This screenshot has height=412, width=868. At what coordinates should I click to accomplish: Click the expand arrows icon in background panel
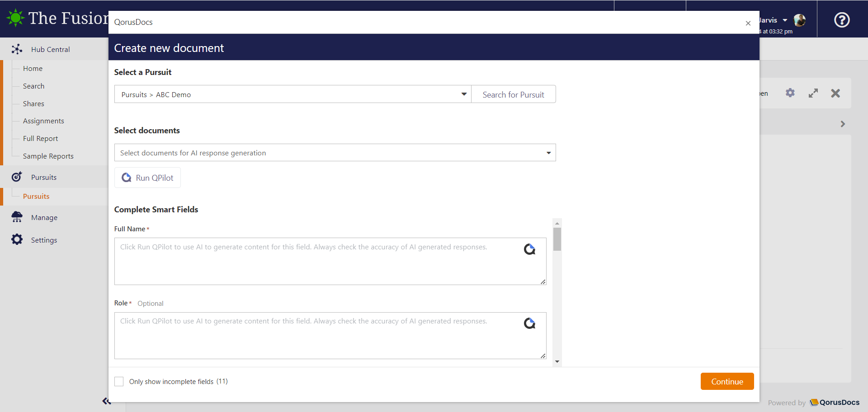coord(813,93)
